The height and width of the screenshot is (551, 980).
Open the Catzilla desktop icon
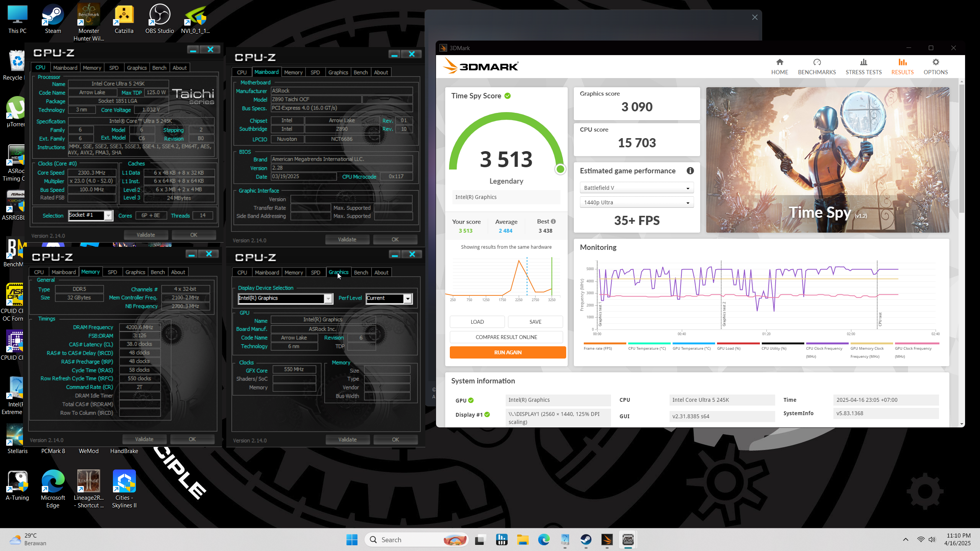[x=124, y=19]
